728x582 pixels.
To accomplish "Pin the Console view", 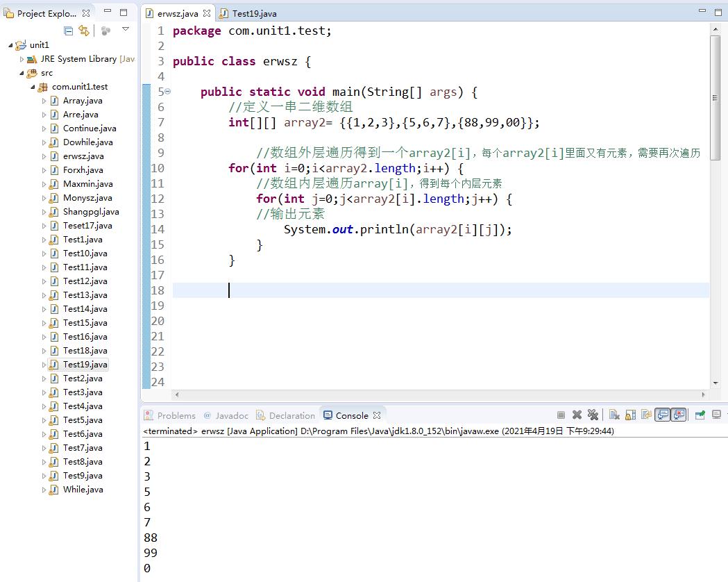I will click(x=700, y=415).
